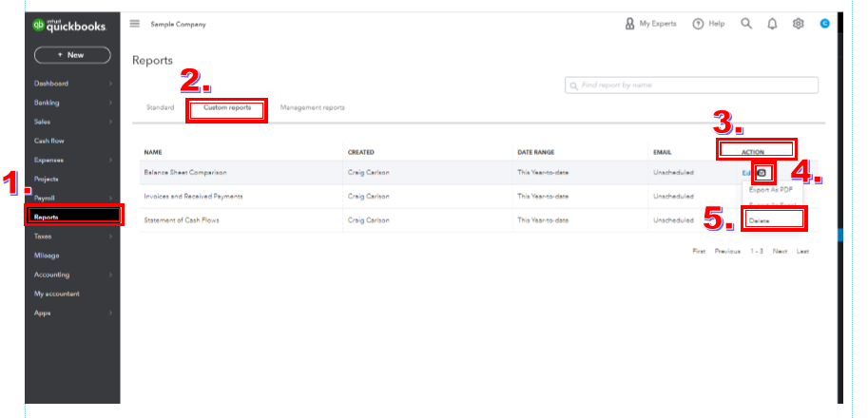Expand the Sales chevron arrow
Screen dimensions: 868x418
coord(110,122)
